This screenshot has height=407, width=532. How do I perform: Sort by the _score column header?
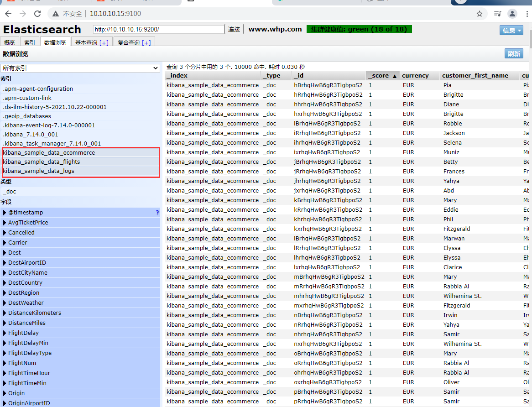[x=382, y=76]
